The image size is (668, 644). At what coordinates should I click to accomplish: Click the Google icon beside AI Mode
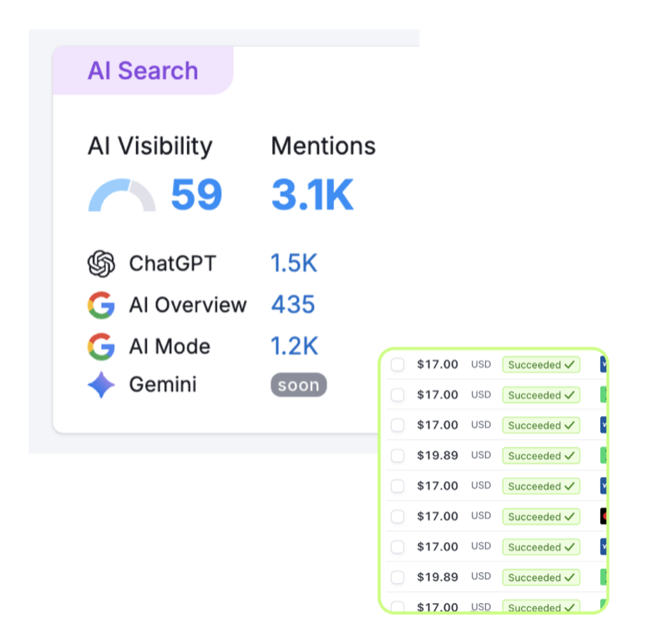tap(101, 346)
